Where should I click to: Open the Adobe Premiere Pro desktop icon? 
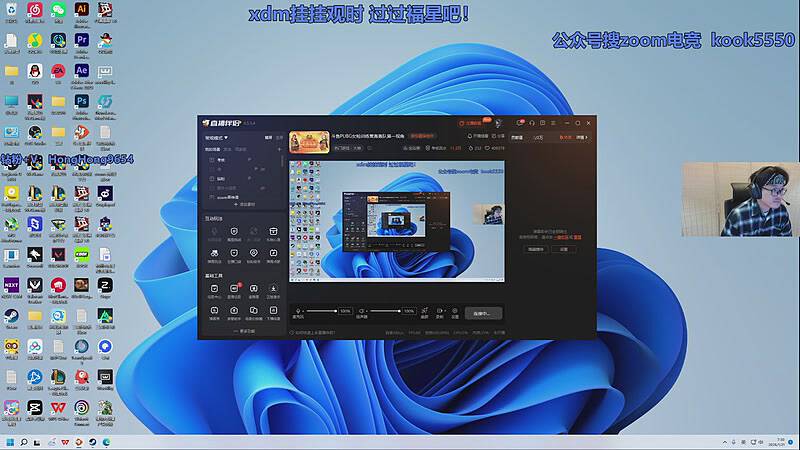coord(82,41)
